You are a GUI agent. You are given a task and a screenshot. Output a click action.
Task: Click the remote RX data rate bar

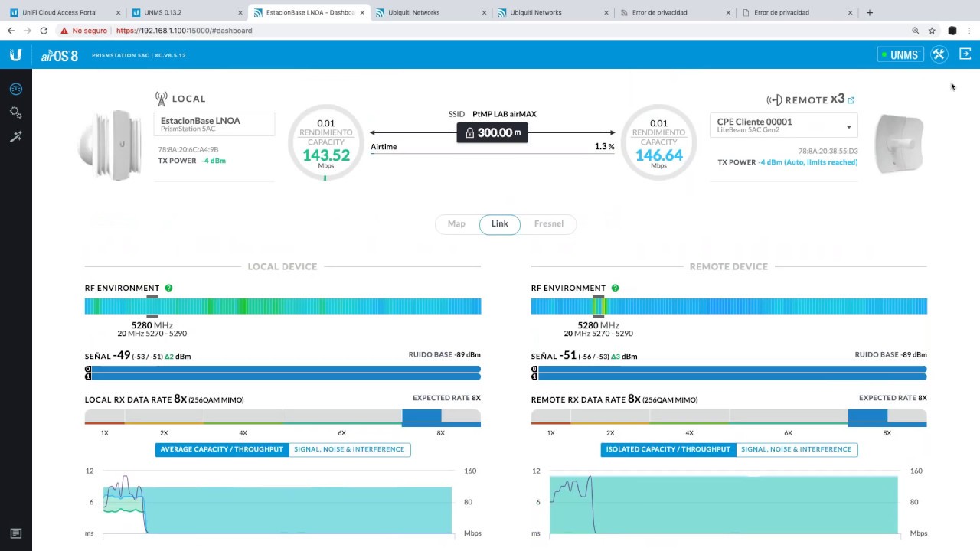point(729,418)
